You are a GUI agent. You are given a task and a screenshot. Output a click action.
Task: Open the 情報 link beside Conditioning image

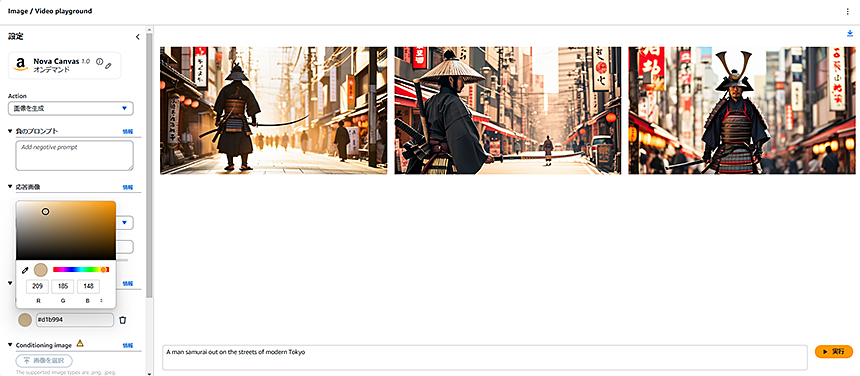pyautogui.click(x=127, y=345)
